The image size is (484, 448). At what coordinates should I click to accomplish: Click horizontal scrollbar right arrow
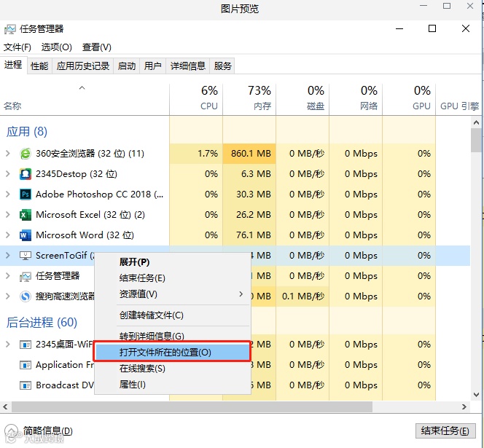click(464, 407)
